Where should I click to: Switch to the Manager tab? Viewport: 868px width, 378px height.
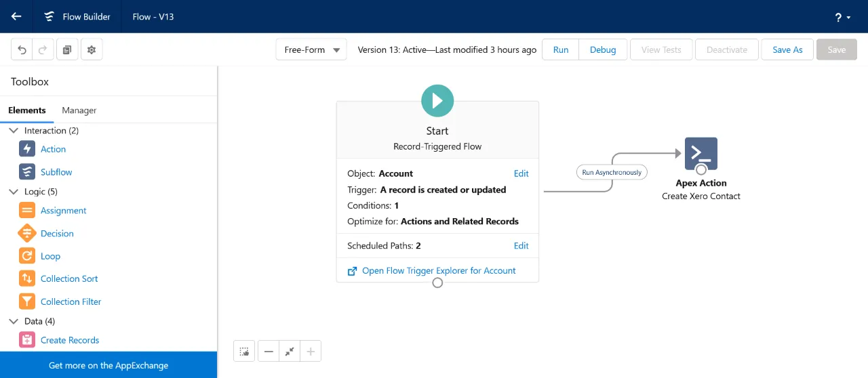pyautogui.click(x=79, y=110)
